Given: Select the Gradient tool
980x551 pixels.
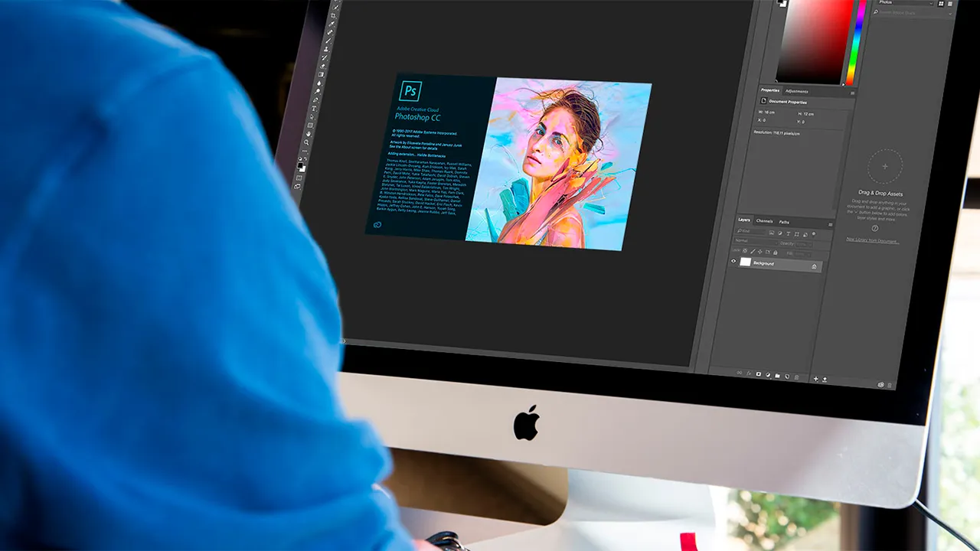Looking at the screenshot, I should [321, 74].
